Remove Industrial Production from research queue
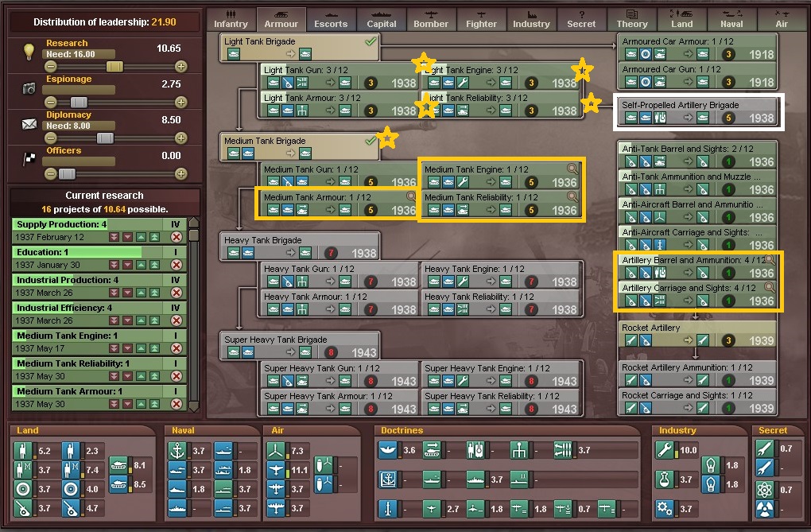This screenshot has width=811, height=532. point(177,293)
